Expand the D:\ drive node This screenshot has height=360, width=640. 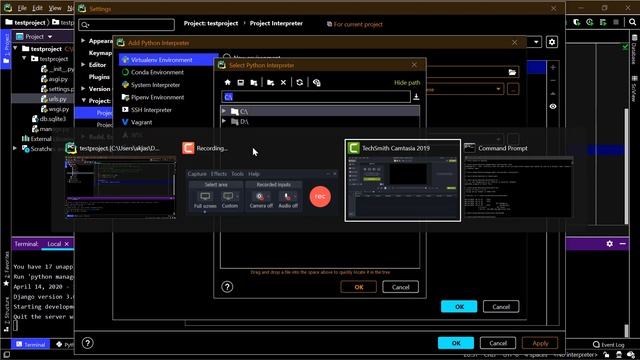point(224,121)
